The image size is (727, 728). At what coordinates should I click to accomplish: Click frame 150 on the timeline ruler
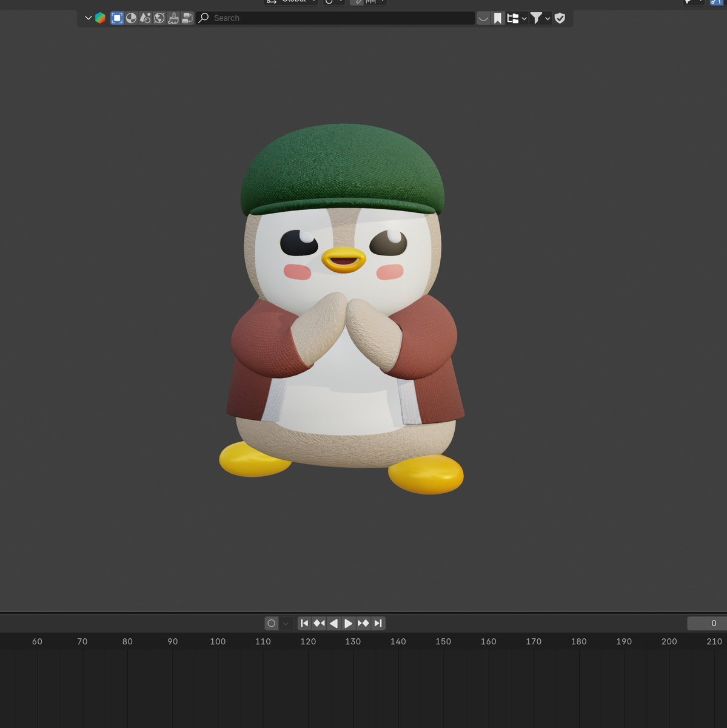point(443,641)
